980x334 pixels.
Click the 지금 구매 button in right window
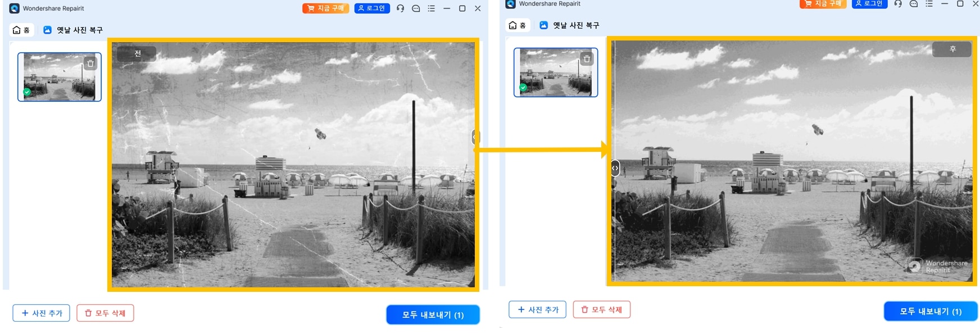pyautogui.click(x=823, y=3)
